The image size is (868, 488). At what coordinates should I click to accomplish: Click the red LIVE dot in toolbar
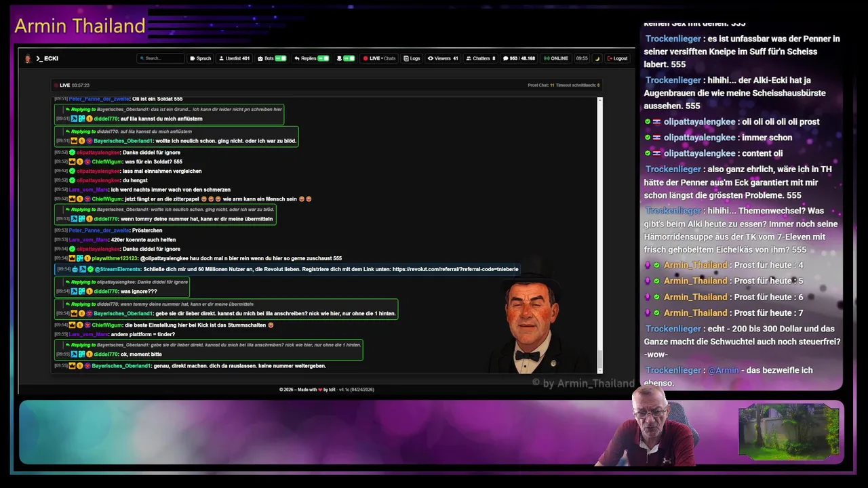coord(366,58)
